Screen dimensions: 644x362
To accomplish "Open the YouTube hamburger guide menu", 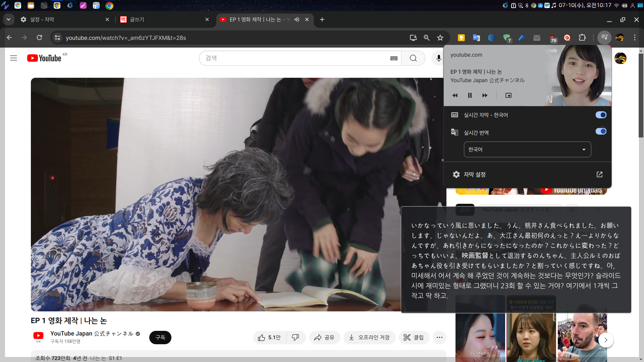I will click(14, 58).
